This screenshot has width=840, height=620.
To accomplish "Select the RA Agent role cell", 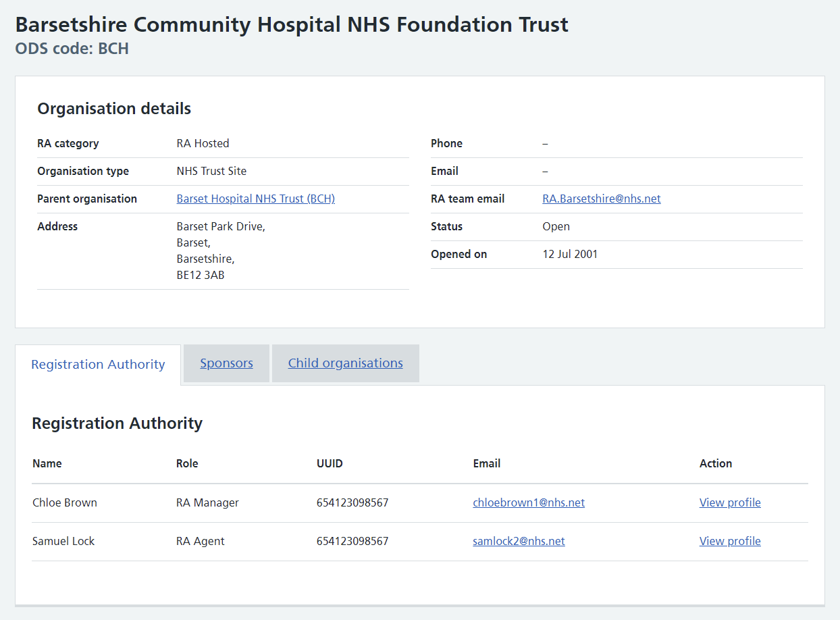I will point(201,541).
